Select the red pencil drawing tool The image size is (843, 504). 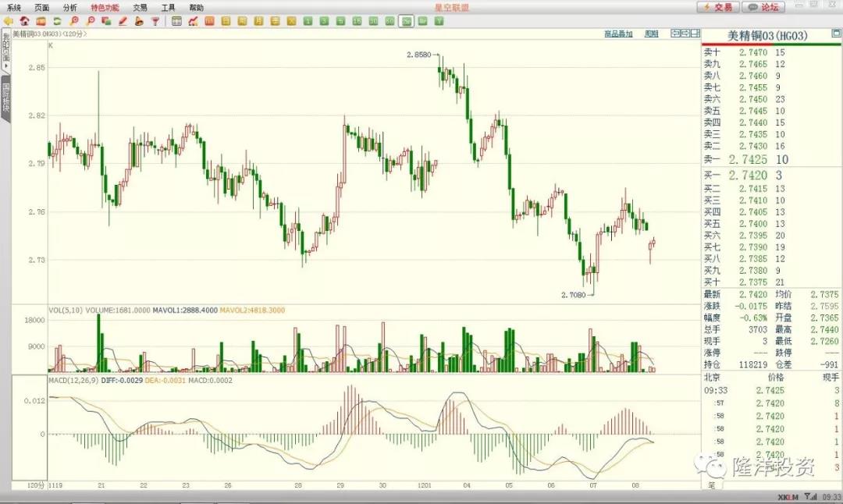123,22
